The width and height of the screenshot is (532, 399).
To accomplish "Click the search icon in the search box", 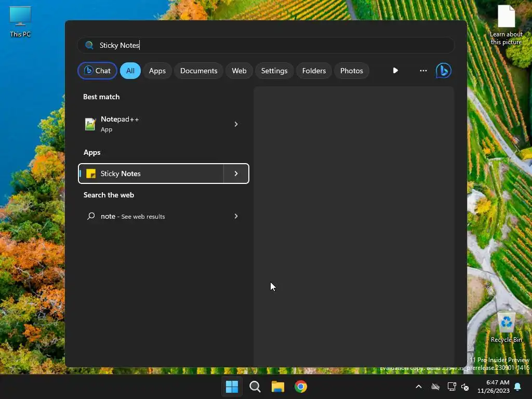I will coord(89,45).
